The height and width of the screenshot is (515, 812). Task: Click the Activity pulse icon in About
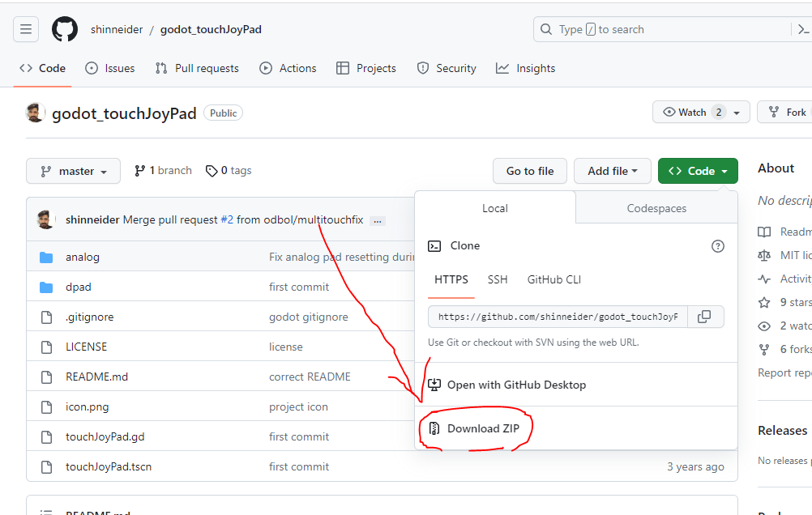pos(764,279)
